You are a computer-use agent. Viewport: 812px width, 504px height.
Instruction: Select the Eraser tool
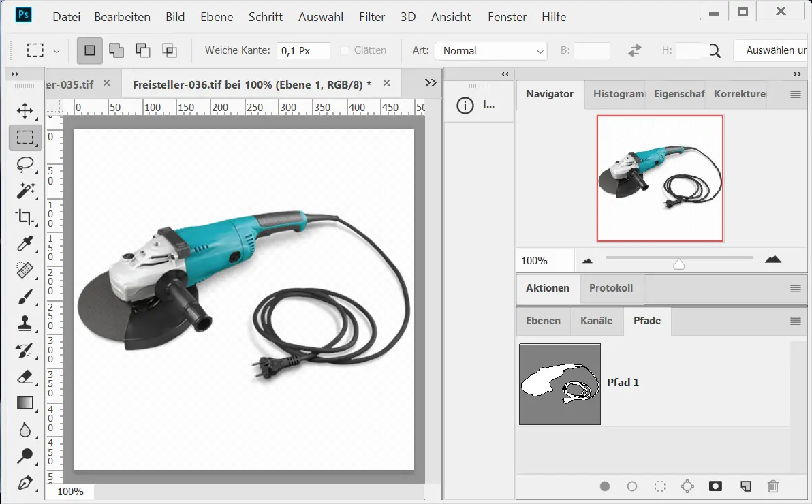point(25,377)
